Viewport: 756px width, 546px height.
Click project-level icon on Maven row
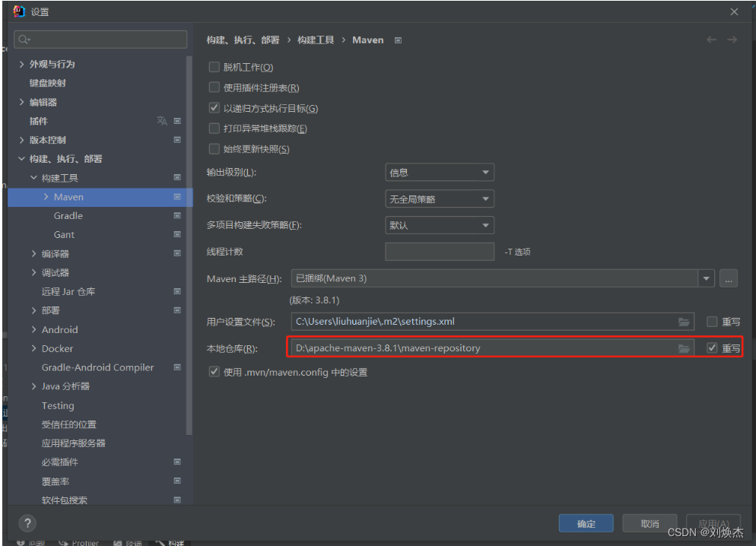coord(177,197)
